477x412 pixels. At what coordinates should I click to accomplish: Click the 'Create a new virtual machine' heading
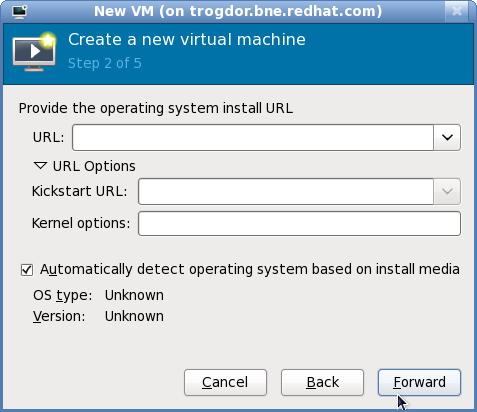pos(187,40)
